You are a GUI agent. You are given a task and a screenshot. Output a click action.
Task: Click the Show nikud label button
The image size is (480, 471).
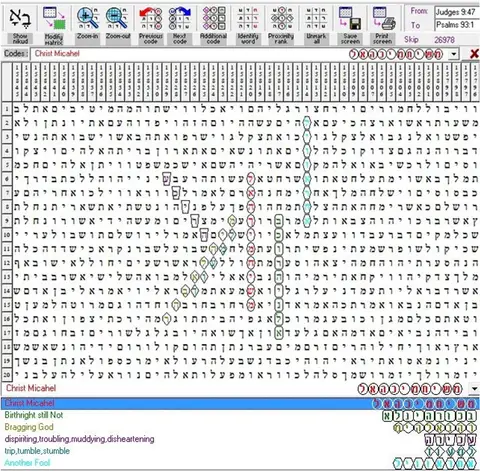[20, 39]
